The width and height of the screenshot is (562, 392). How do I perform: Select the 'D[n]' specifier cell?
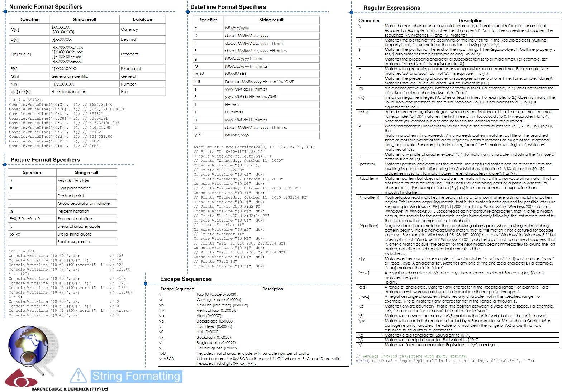[x=29, y=39]
